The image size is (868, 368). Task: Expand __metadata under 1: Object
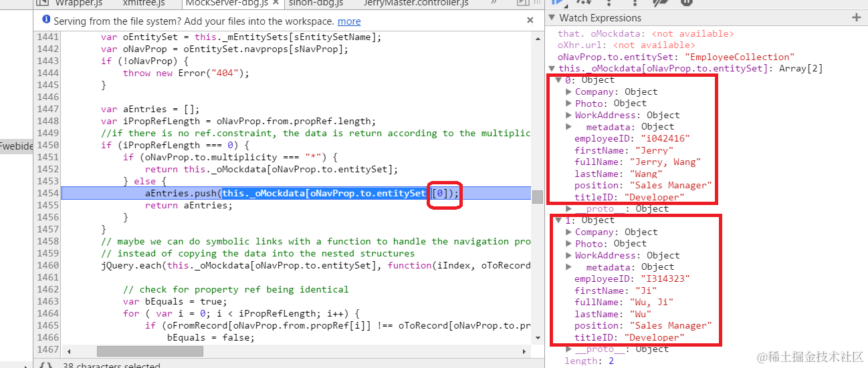(x=569, y=267)
